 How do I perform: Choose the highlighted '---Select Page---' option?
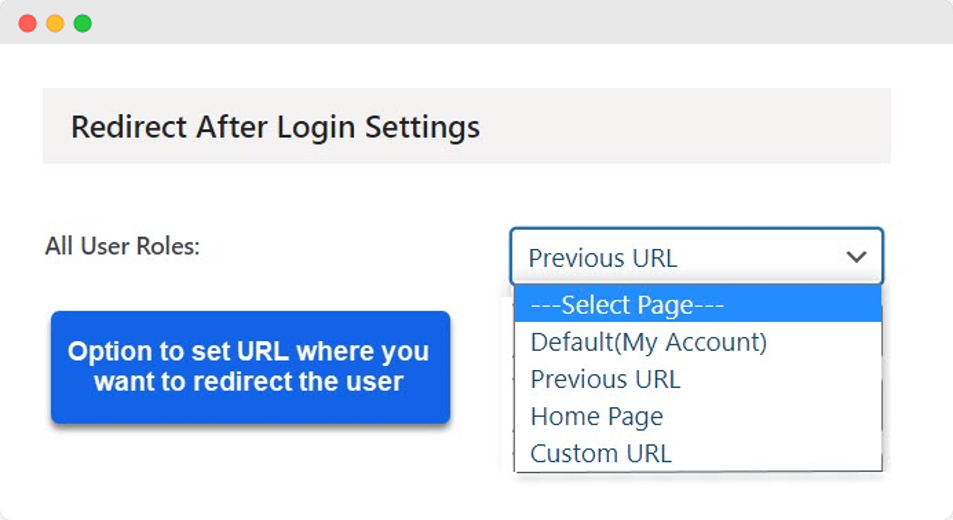[627, 304]
